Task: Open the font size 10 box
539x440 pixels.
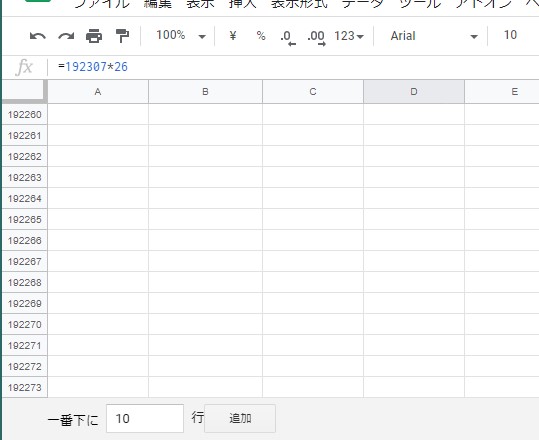Action: pyautogui.click(x=510, y=35)
